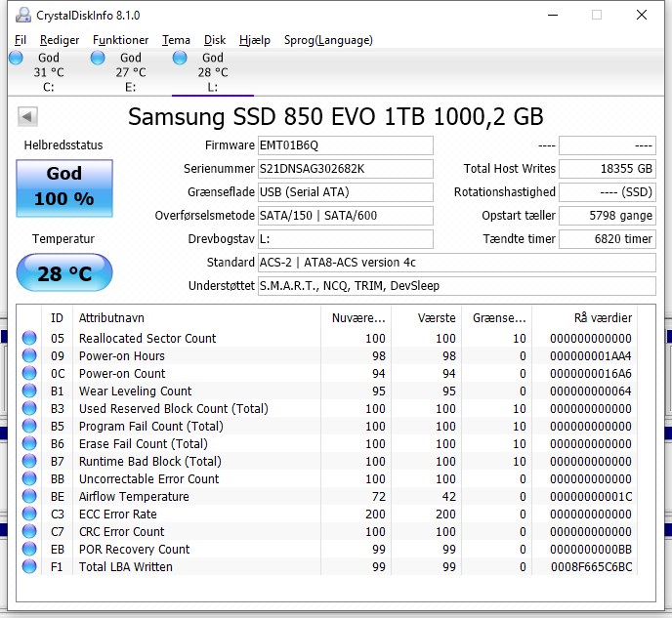Click the 28 °C temperature button
The width and height of the screenshot is (672, 618).
point(64,272)
